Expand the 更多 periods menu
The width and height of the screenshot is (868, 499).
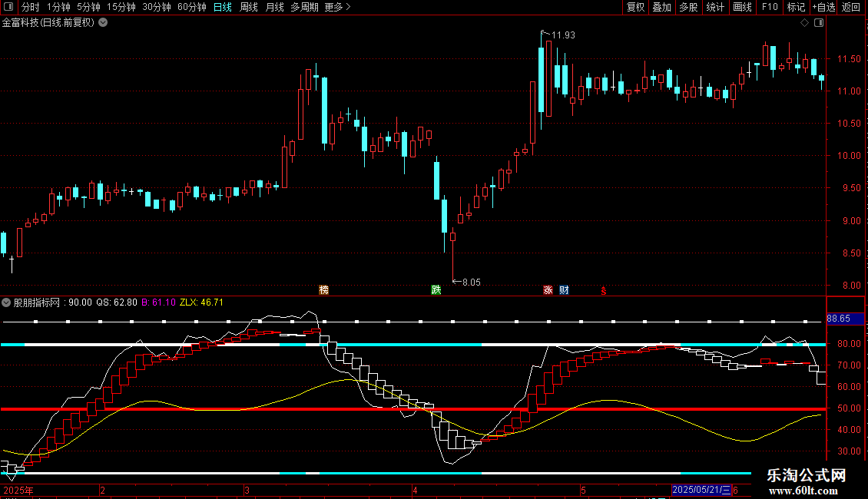[338, 7]
